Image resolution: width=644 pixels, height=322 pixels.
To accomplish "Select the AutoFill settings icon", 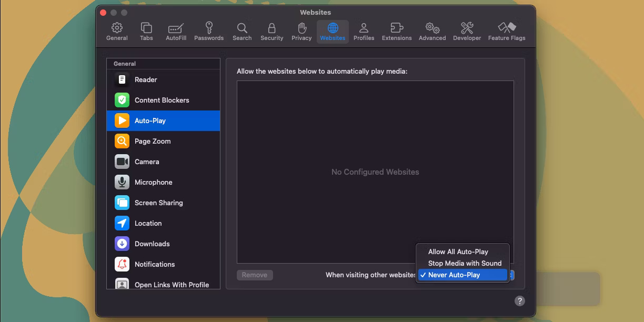I will point(175,31).
